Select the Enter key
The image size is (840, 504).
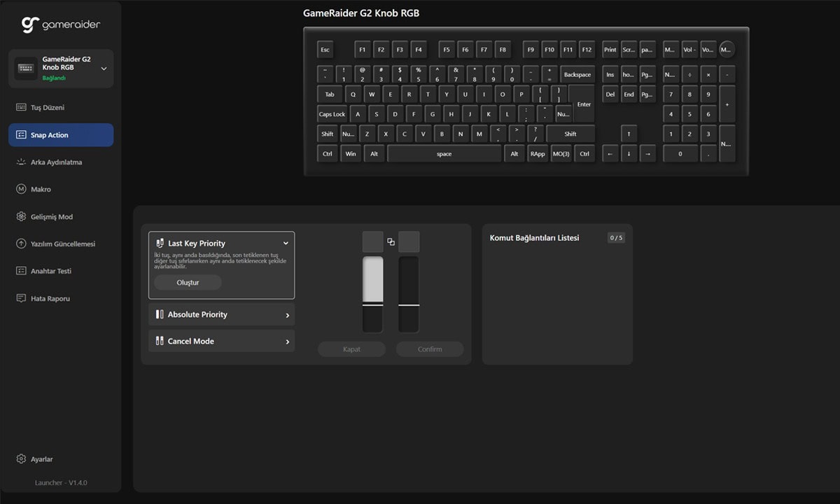click(x=583, y=104)
